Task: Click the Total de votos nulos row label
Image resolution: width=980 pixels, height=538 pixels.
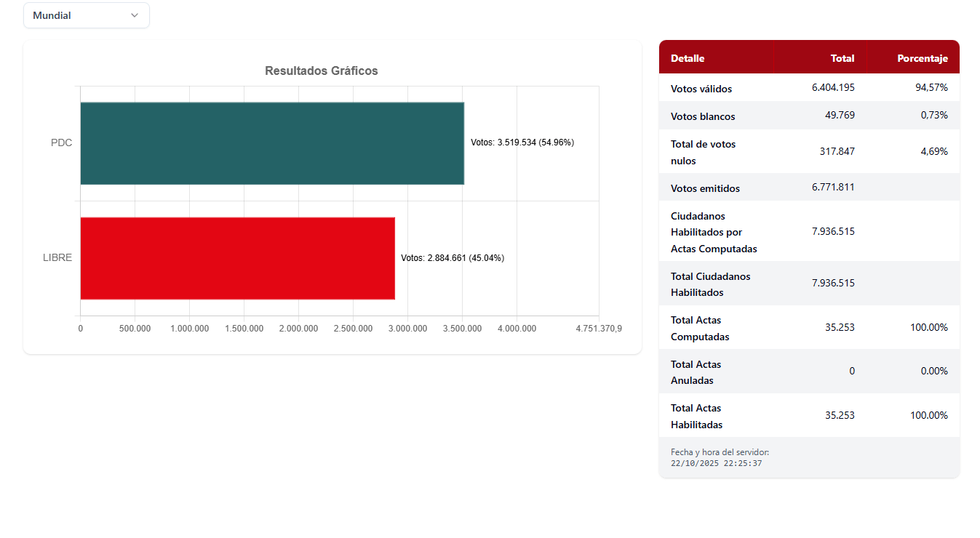Action: (703, 152)
